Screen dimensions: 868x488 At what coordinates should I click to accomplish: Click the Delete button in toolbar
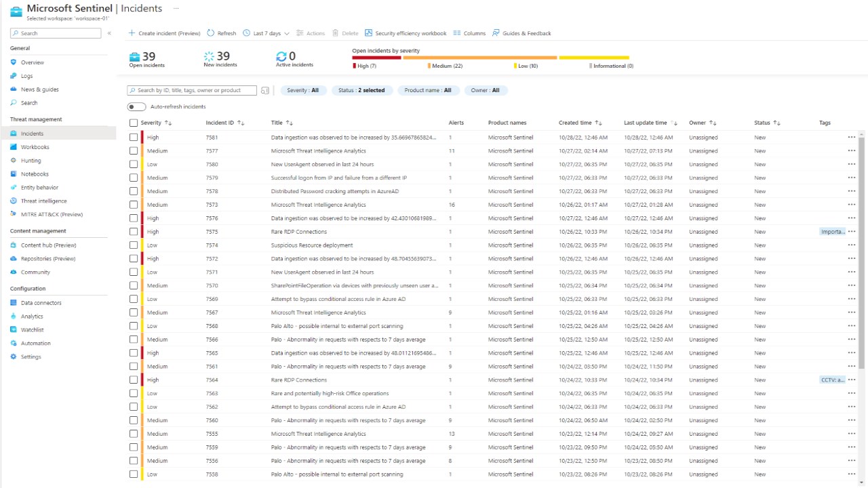345,33
